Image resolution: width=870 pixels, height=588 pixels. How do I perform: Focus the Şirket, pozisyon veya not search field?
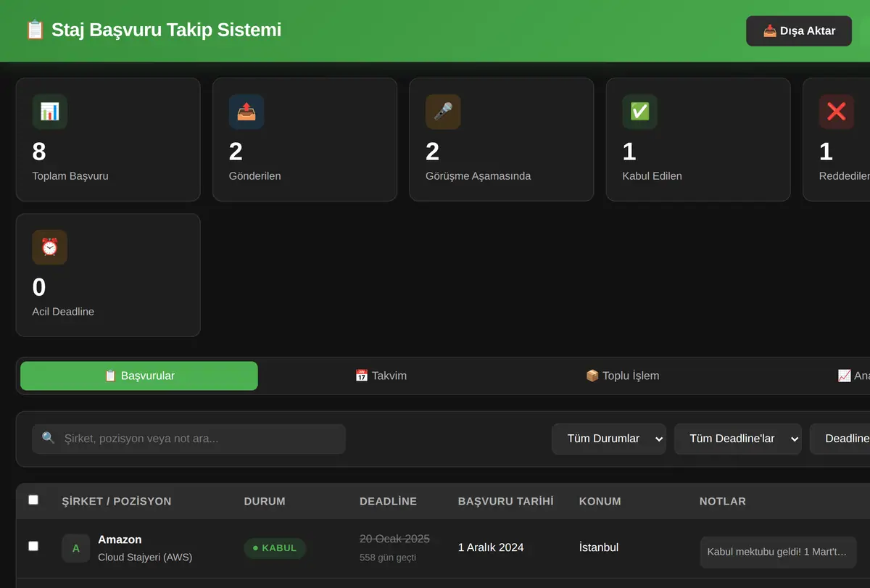(188, 439)
